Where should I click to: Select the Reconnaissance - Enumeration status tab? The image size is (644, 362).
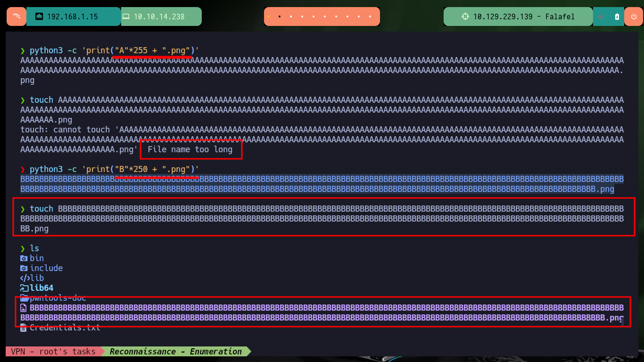[x=176, y=351]
